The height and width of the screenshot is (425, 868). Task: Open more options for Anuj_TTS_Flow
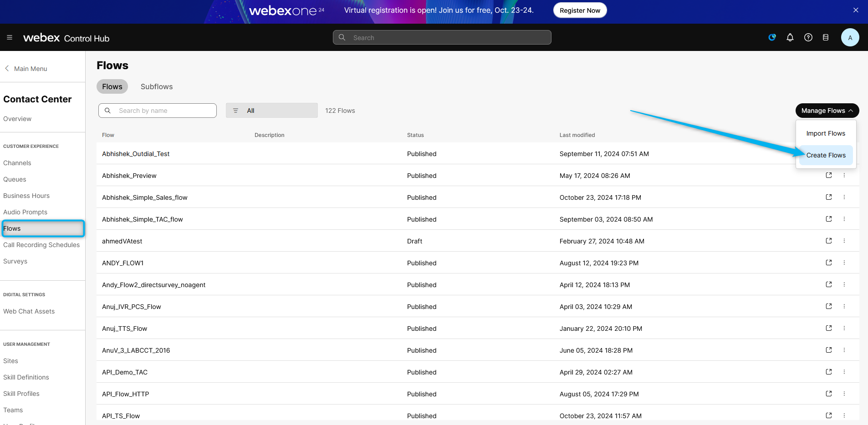844,328
